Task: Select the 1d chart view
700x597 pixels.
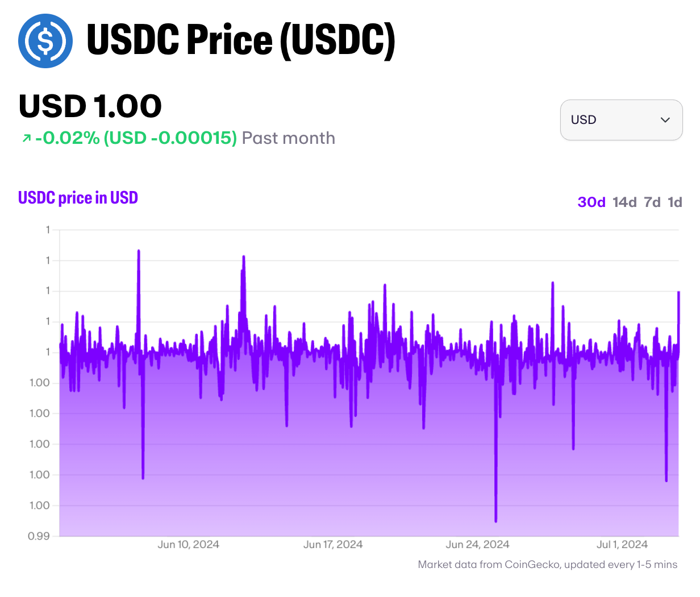Action: [677, 202]
